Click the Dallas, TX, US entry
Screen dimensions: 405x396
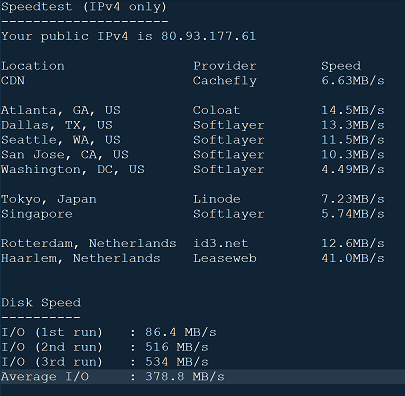[x=57, y=125]
